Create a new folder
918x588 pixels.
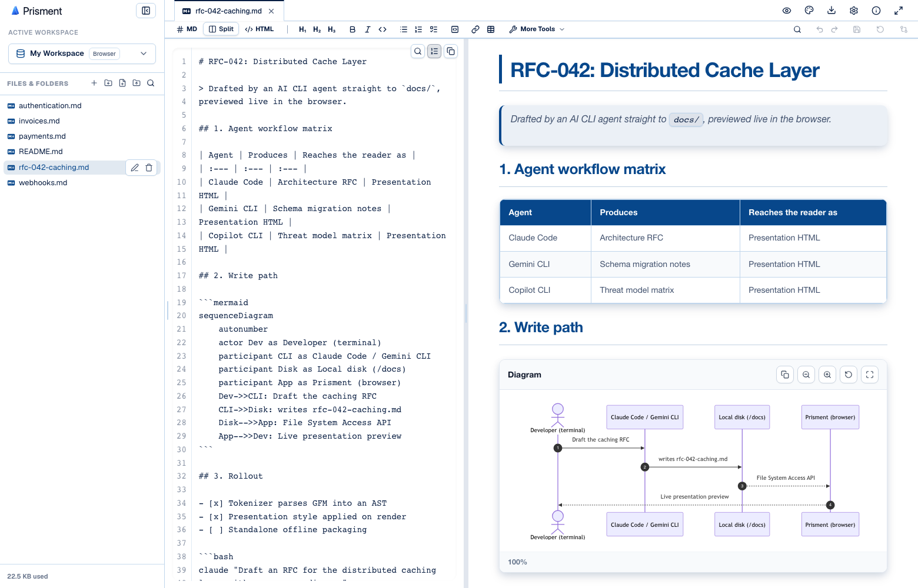point(108,83)
